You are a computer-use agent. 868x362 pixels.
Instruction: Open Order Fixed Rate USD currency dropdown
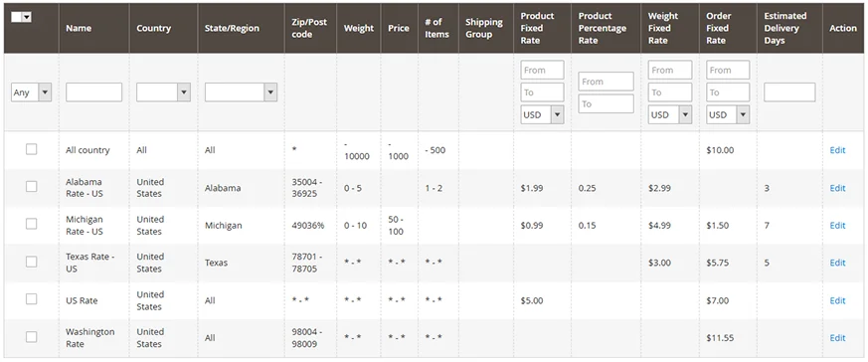point(728,114)
